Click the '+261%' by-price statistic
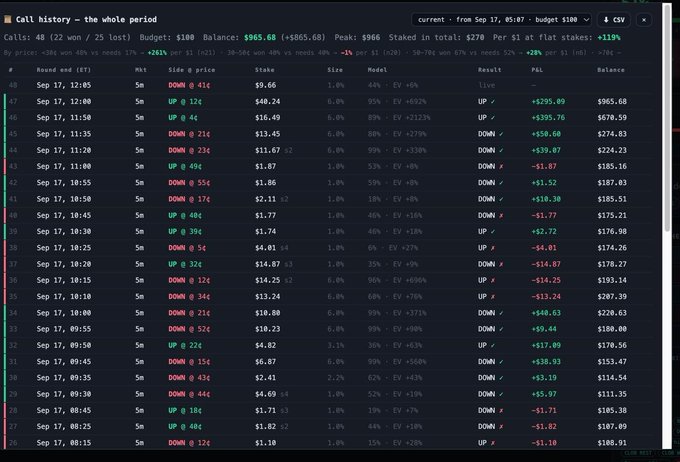The width and height of the screenshot is (680, 462). (157, 53)
